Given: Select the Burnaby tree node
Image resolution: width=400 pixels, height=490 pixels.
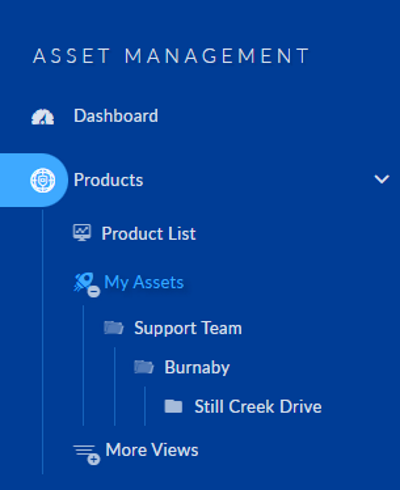Looking at the screenshot, I should [197, 368].
